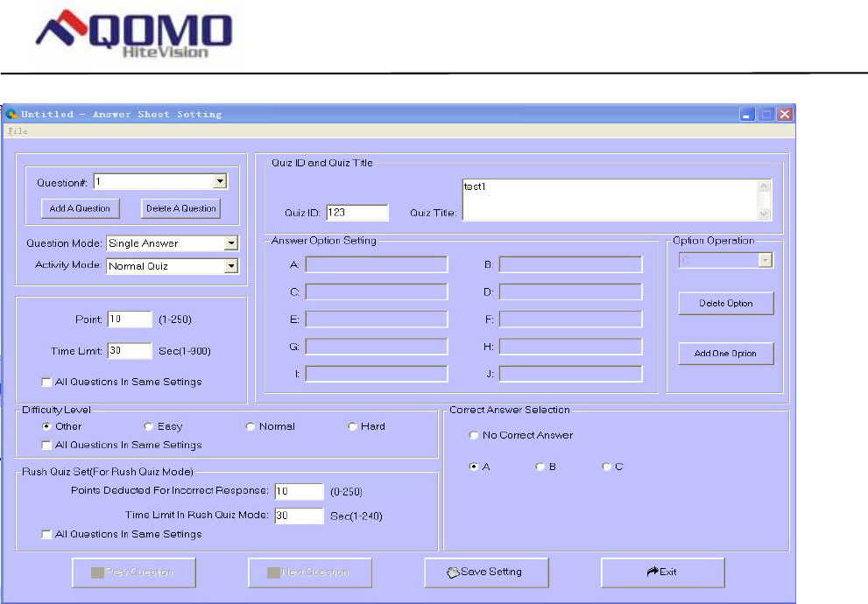Click answer option E field

[x=377, y=319]
